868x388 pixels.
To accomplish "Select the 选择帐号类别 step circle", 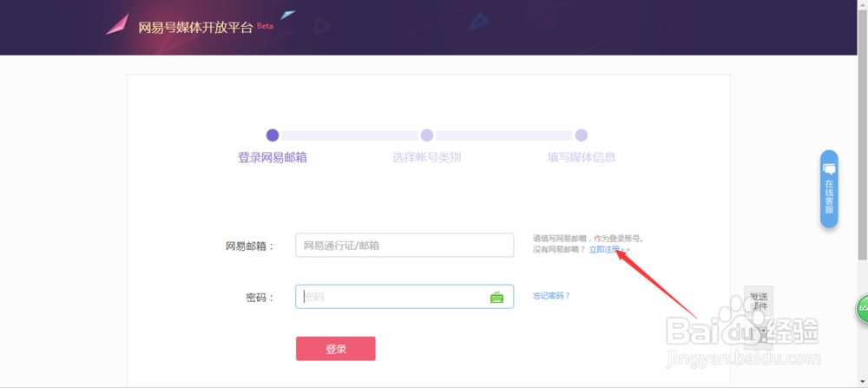I will pyautogui.click(x=427, y=135).
